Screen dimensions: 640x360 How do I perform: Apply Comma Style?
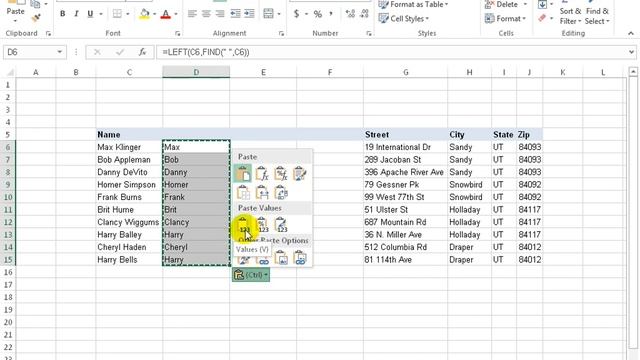point(331,14)
